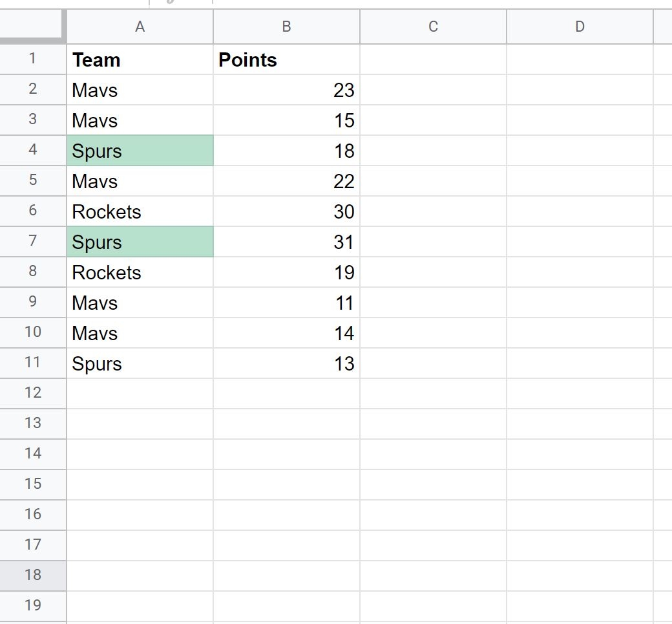
Task: Click the Mavs cell in row 5
Action: coord(140,181)
